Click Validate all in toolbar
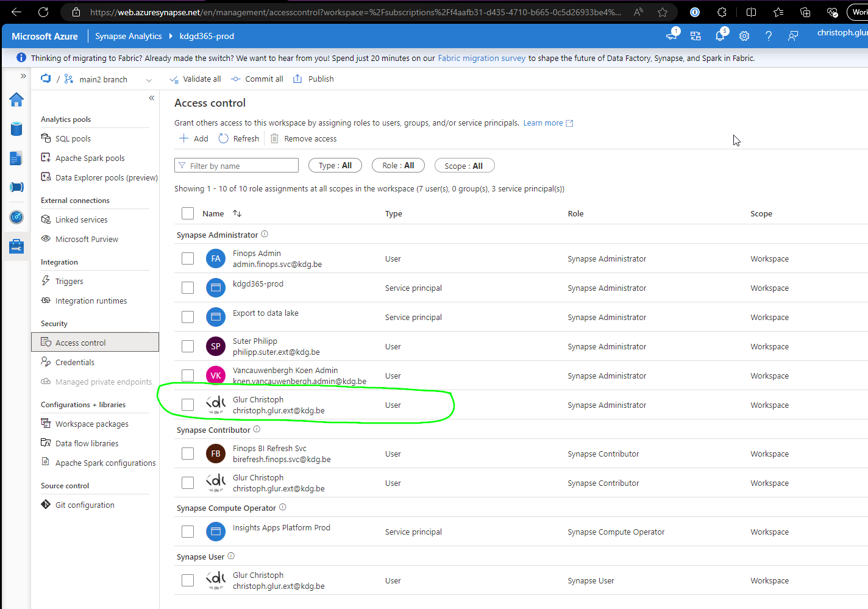Image resolution: width=868 pixels, height=609 pixels. [195, 79]
